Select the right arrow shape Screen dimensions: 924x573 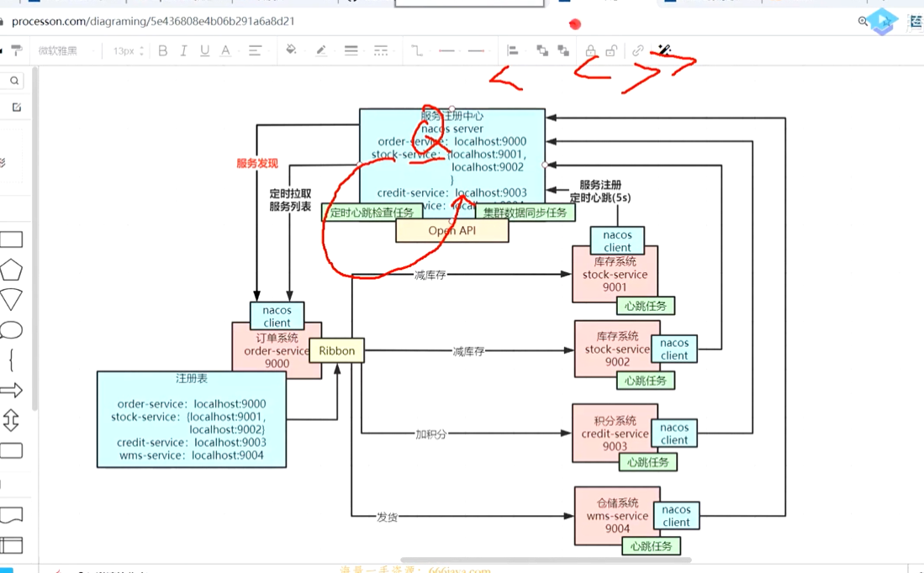[11, 390]
